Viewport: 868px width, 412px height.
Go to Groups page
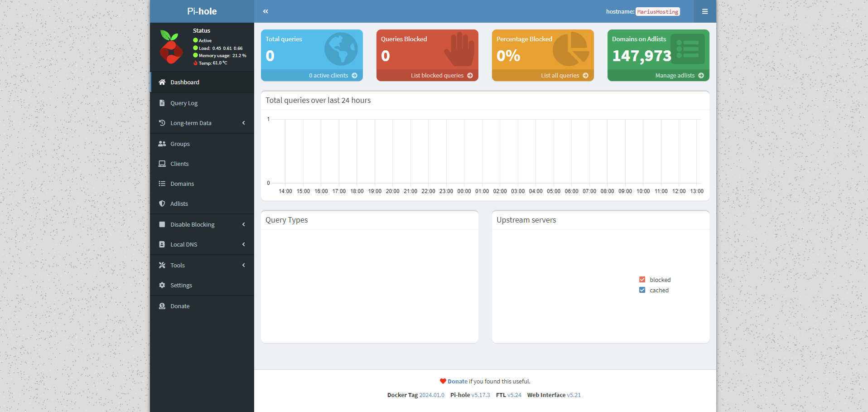202,144
